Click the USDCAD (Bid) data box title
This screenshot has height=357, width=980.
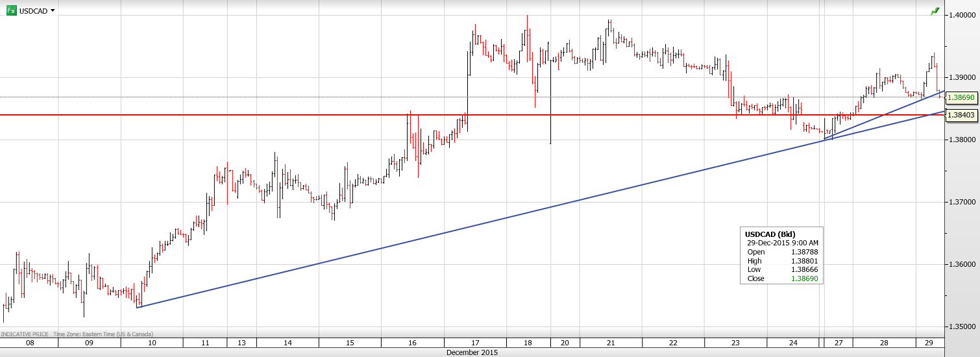point(770,234)
